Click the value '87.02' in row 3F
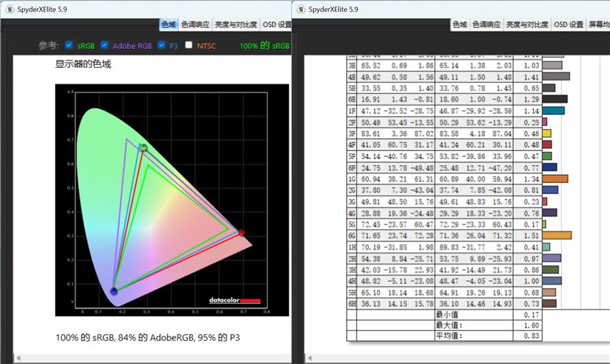The image size is (610, 364). click(424, 134)
